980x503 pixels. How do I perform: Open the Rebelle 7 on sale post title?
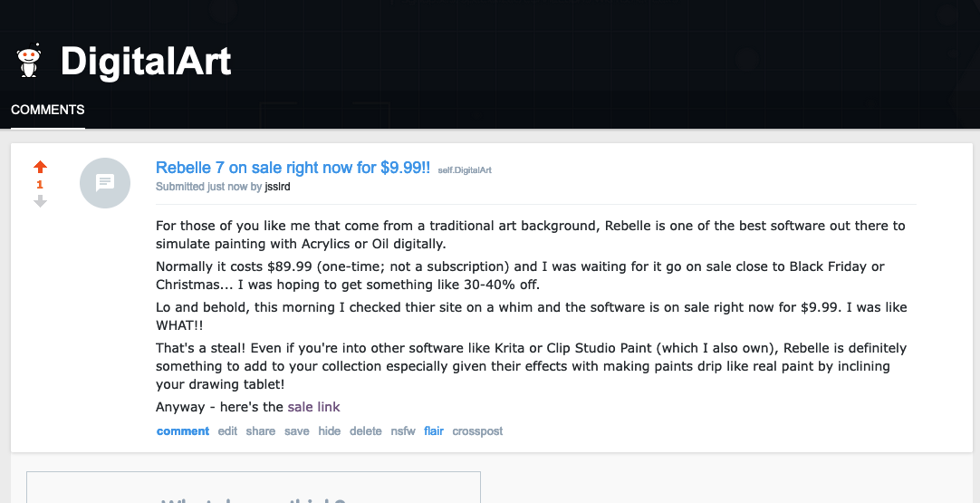(293, 168)
